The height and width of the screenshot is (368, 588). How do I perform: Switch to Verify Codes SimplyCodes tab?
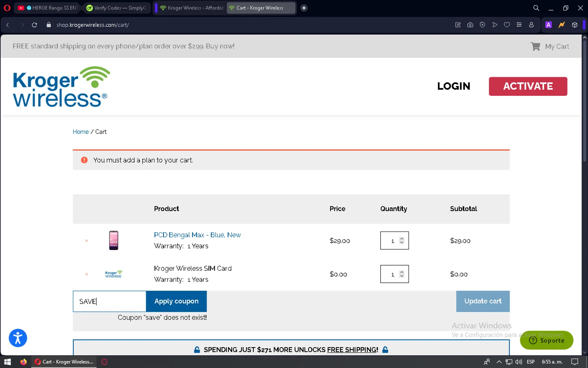116,8
